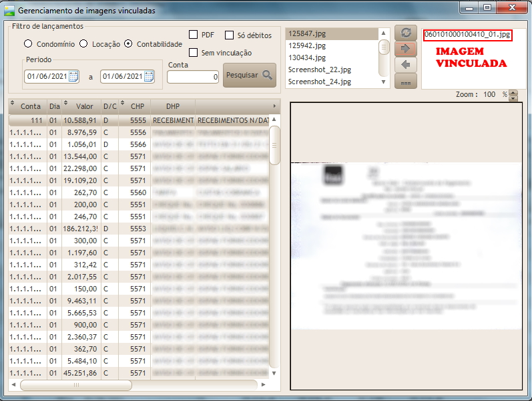Click the refresh image list icon
The width and height of the screenshot is (532, 401).
click(405, 33)
